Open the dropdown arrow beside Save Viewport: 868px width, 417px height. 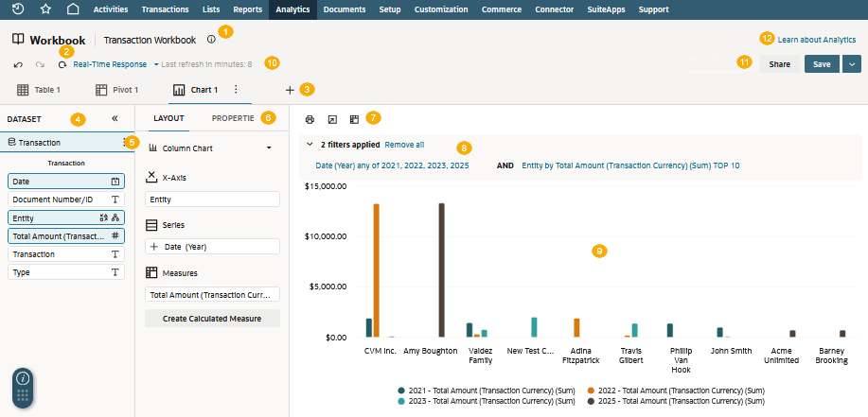(x=851, y=64)
